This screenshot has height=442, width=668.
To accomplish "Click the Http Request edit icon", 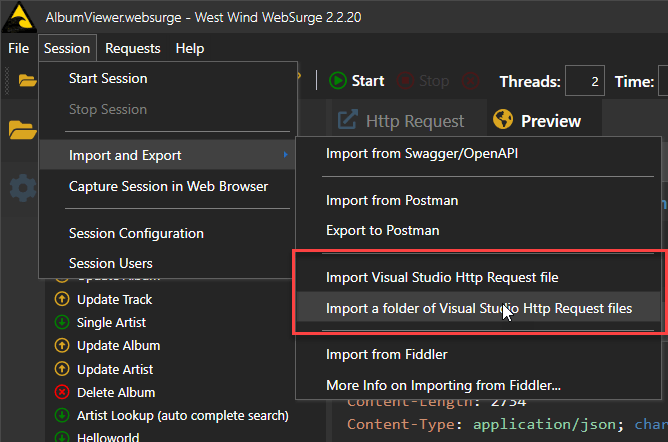I will [348, 120].
